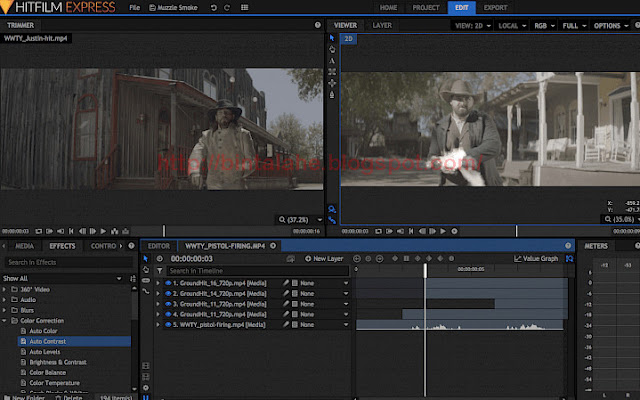Click the filter funnel icon beside timeline search
Screen dimensions: 640x400
point(160,271)
